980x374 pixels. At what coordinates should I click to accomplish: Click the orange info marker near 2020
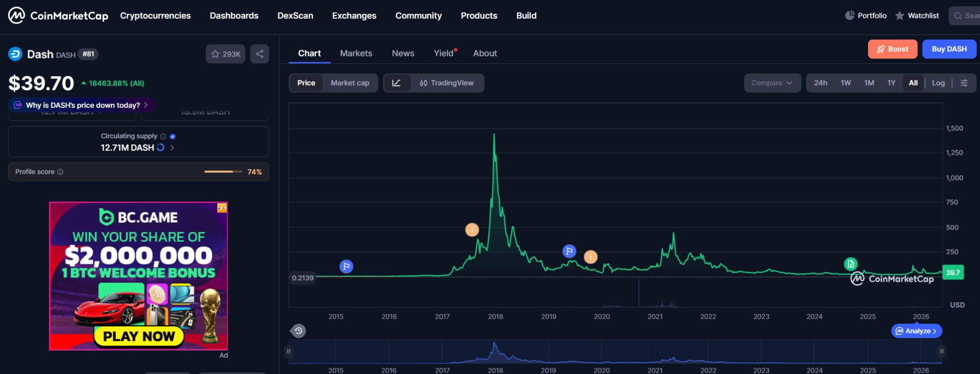click(590, 257)
